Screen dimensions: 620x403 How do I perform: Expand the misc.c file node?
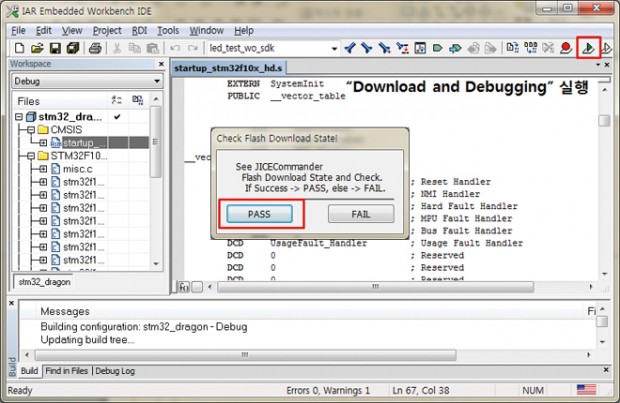coord(43,169)
